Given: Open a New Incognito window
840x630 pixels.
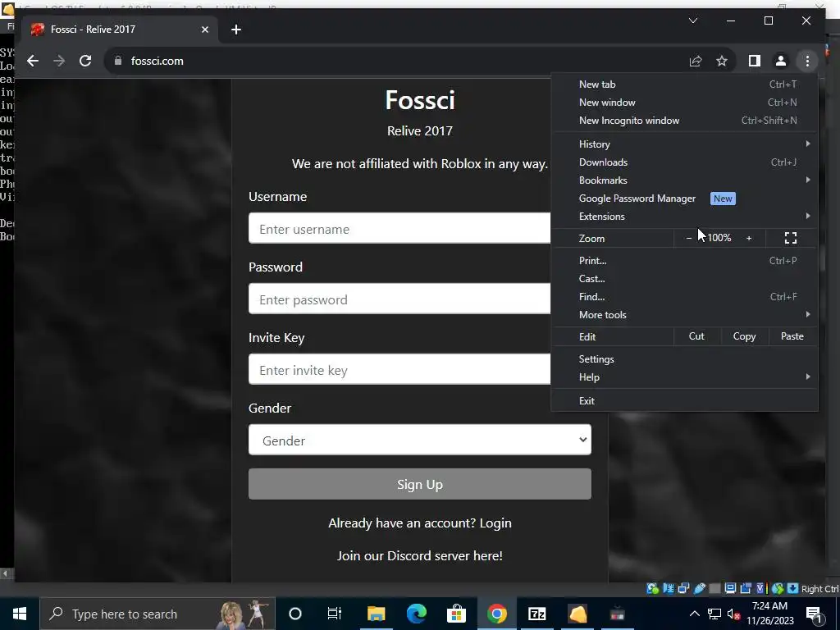Looking at the screenshot, I should 685,121.
